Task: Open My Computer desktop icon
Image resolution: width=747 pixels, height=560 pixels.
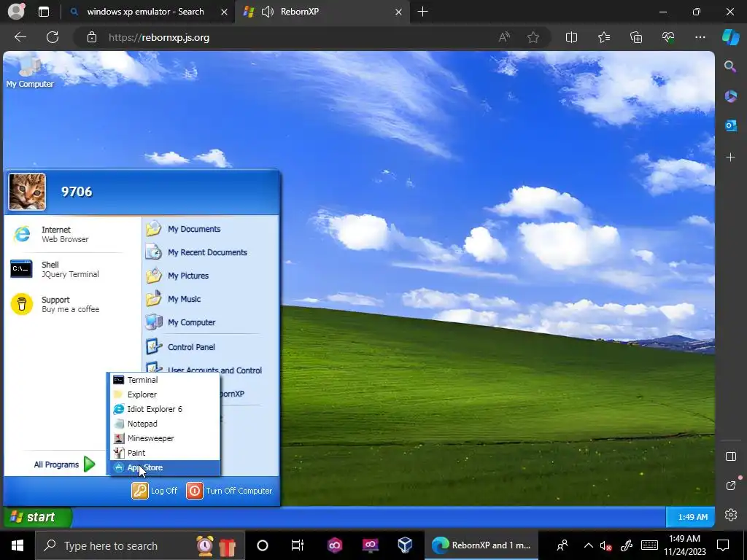Action: coord(29,72)
